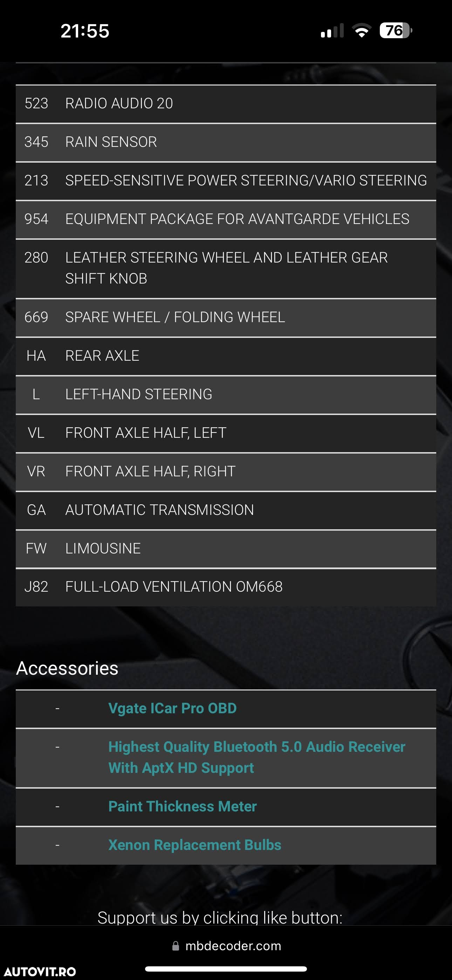
Task: Select the 954 Avantgarde equipment package row
Action: point(226,219)
